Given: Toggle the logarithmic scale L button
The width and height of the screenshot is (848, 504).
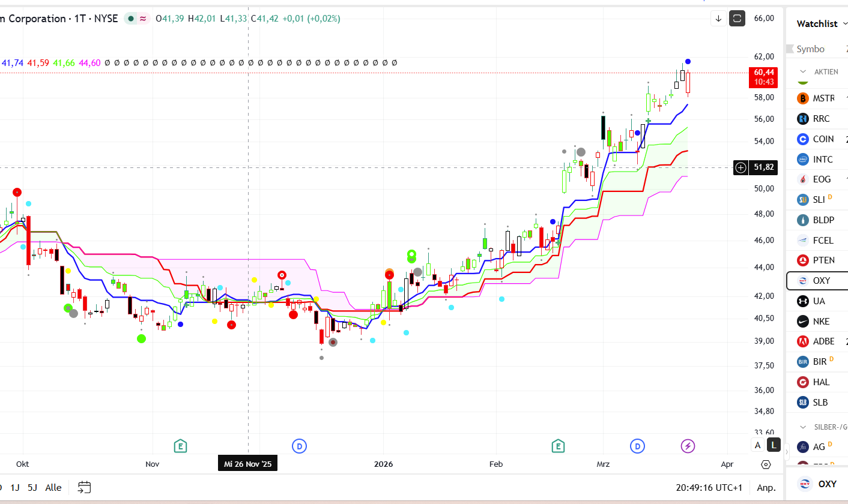Looking at the screenshot, I should 774,445.
